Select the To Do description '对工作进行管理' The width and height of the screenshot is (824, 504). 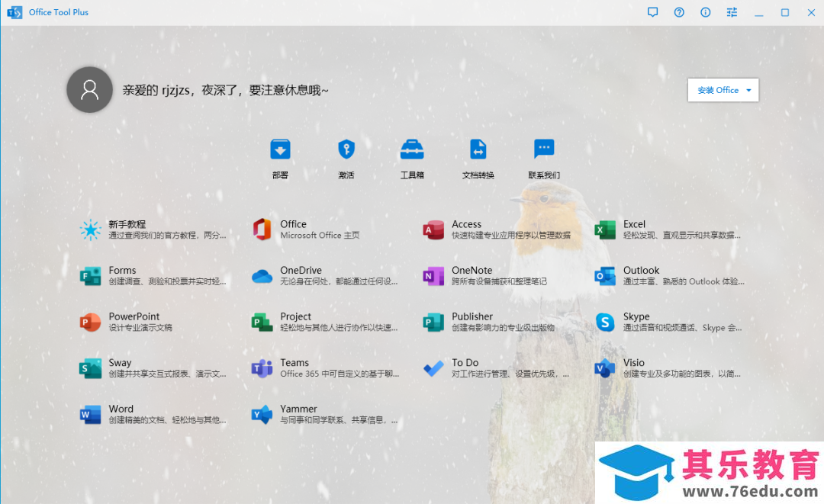(x=480, y=374)
